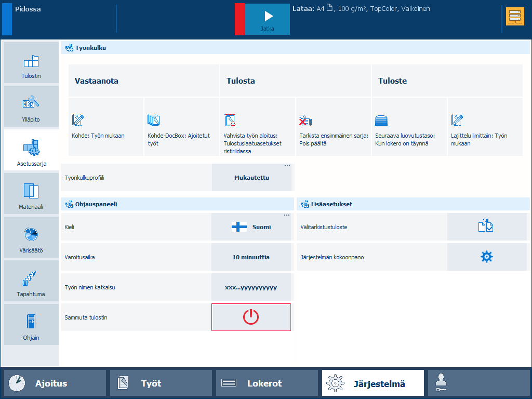
Task: Open the Tulostin sidebar section
Action: click(31, 63)
